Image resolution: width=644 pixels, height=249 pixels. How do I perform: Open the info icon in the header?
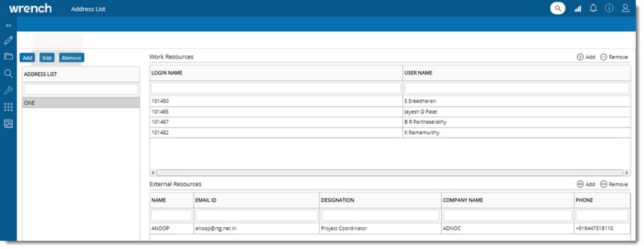coord(609,8)
